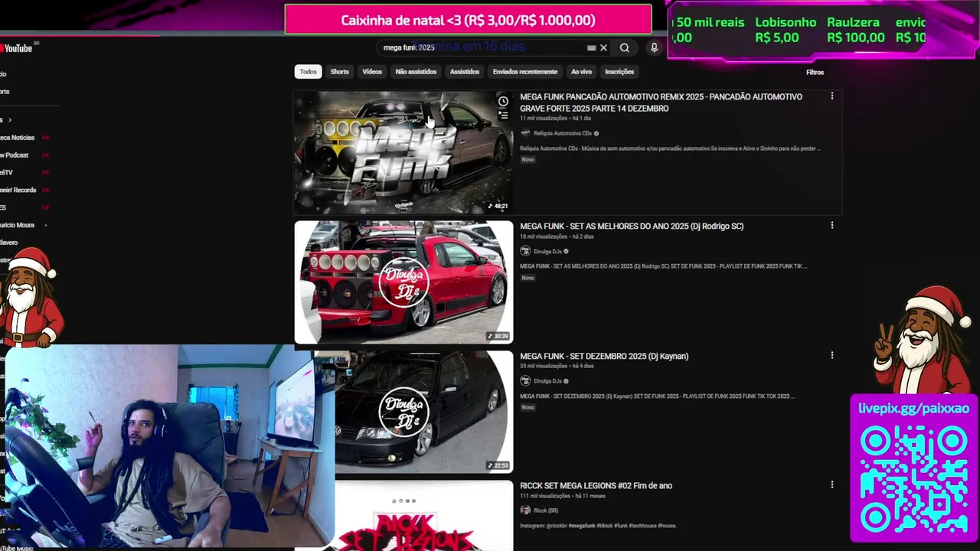Click Divulga DJs avatar under SET AS MELHORES video
The image size is (980, 551).
coord(525,251)
